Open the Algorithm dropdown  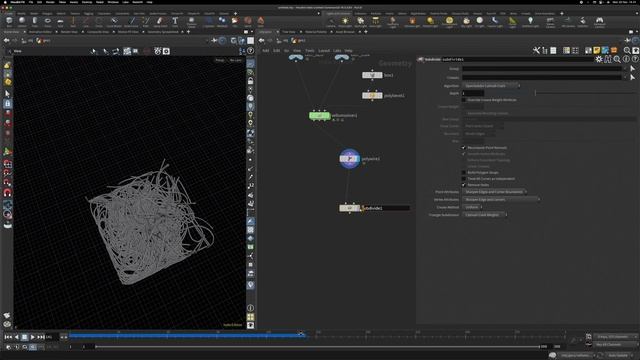(x=491, y=86)
